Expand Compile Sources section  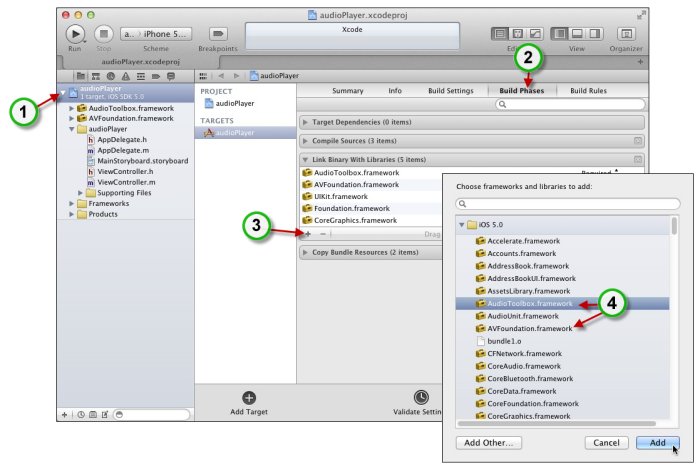coord(305,141)
